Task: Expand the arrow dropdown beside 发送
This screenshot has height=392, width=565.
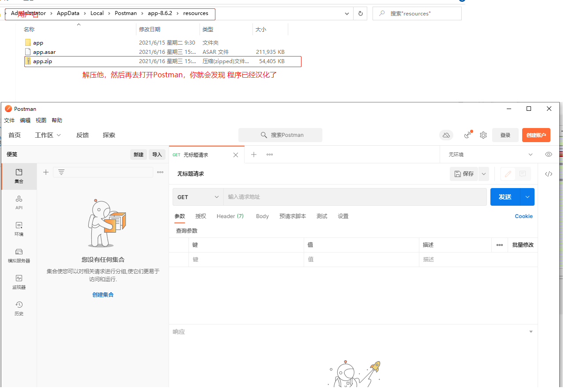Action: click(x=527, y=197)
